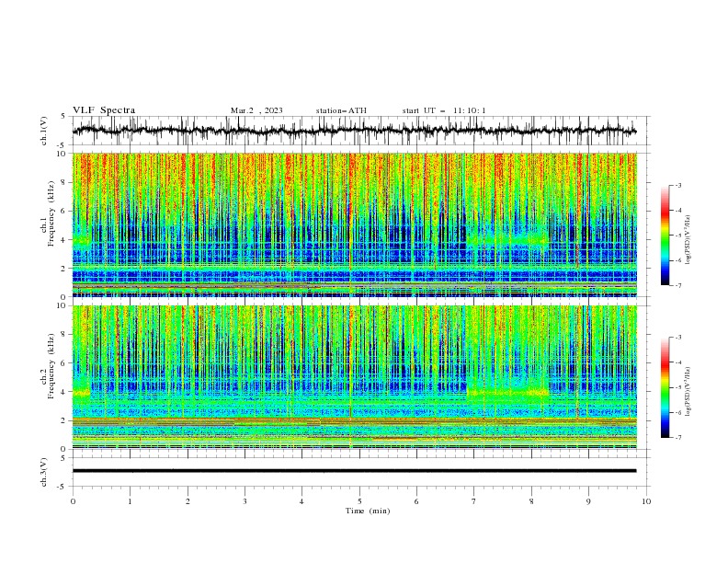Click the ch.3 flat voltage trace
The image size is (728, 563).
[x=354, y=471]
